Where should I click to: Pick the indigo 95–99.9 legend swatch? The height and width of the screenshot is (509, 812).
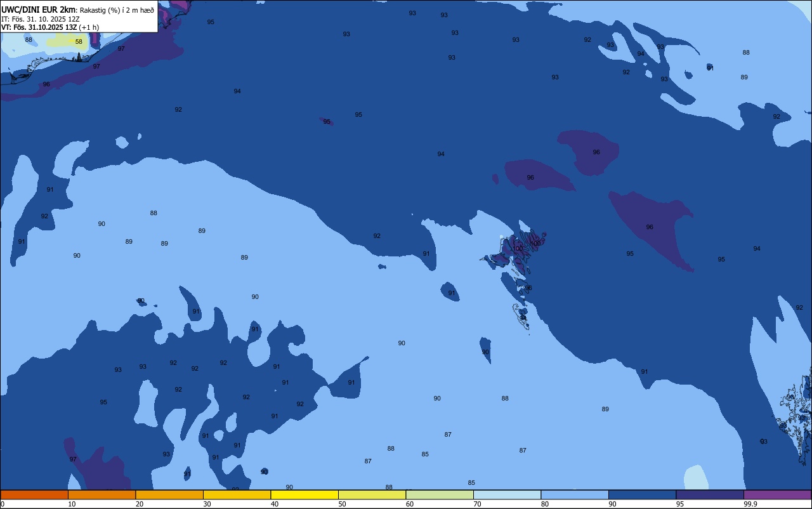tap(710, 494)
